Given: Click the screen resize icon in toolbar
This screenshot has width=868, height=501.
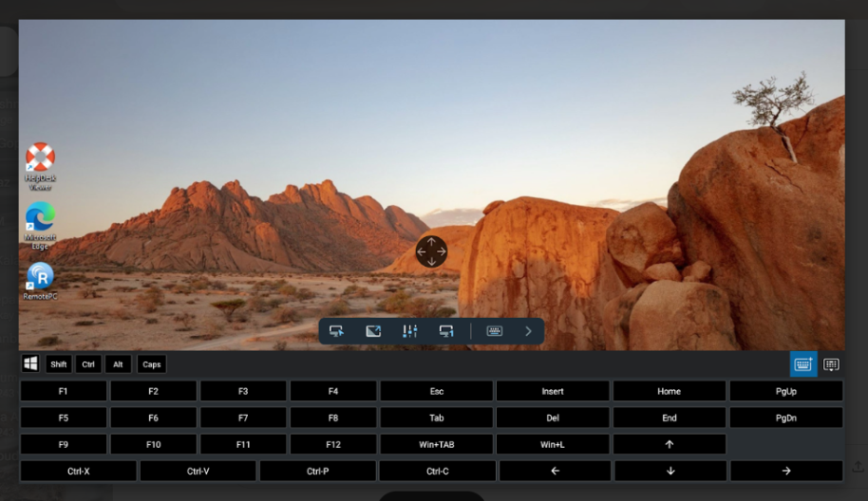Looking at the screenshot, I should click(x=373, y=331).
